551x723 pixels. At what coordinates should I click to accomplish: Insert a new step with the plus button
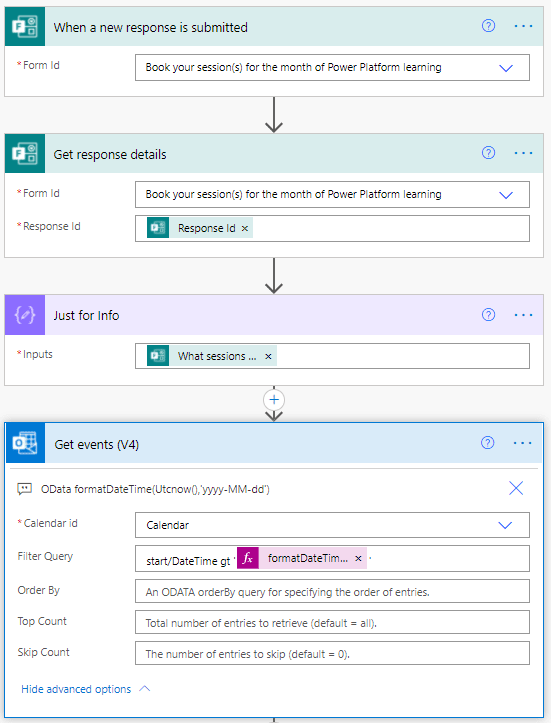pyautogui.click(x=274, y=399)
